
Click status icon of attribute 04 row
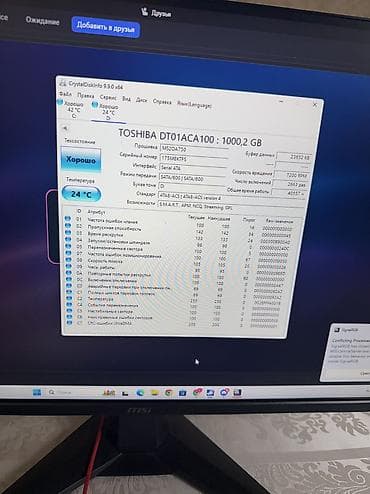(x=68, y=239)
